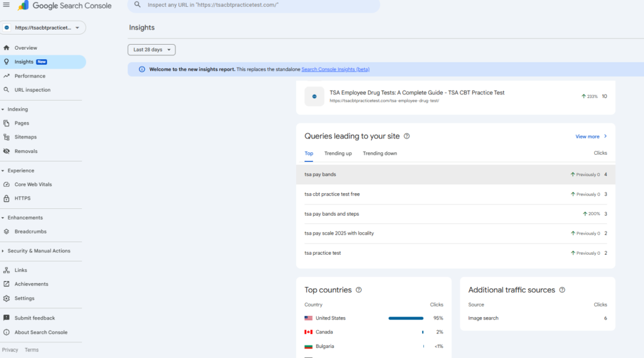Select the 'tsa practice test' query

[455, 253]
